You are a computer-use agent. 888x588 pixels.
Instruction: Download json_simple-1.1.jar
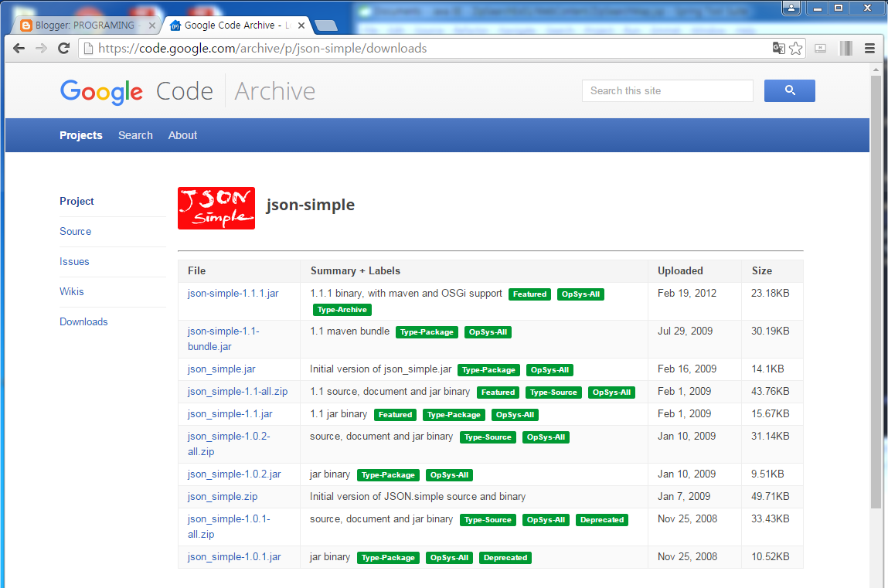tap(230, 413)
